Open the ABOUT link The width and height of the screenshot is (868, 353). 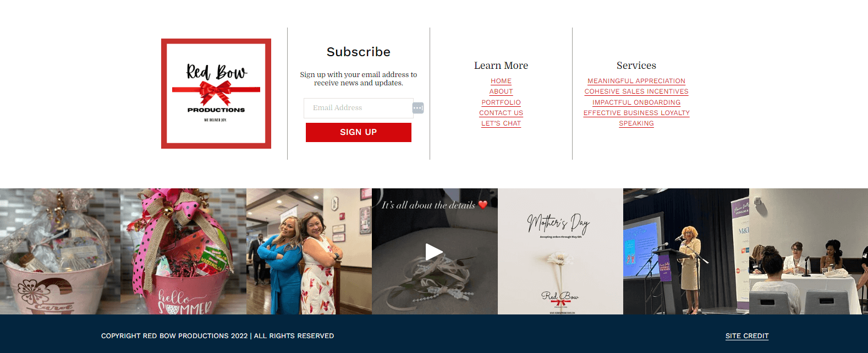501,91
